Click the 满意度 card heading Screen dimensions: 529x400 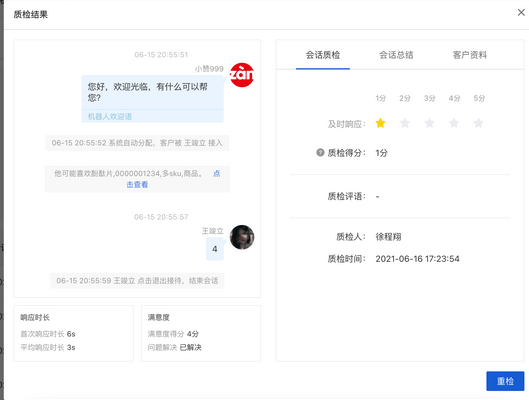tap(159, 317)
